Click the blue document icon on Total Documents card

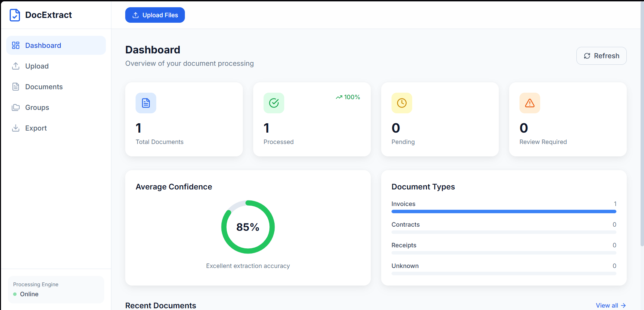click(x=146, y=103)
